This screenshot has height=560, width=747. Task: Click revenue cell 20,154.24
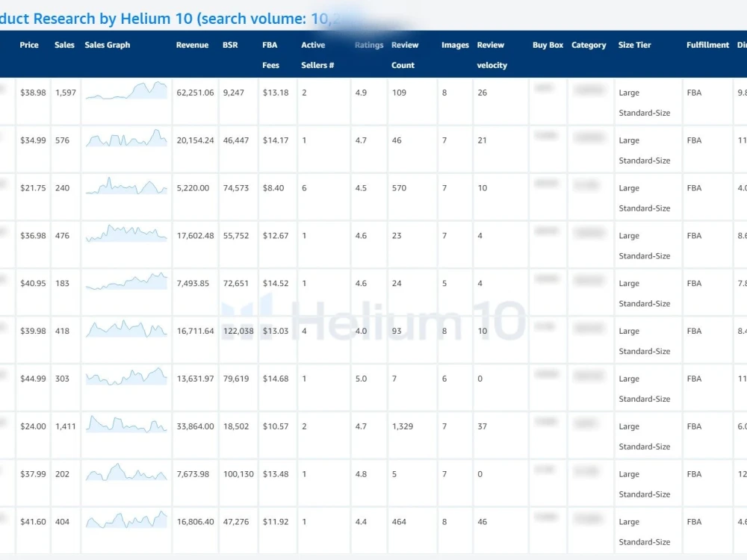[x=195, y=140]
